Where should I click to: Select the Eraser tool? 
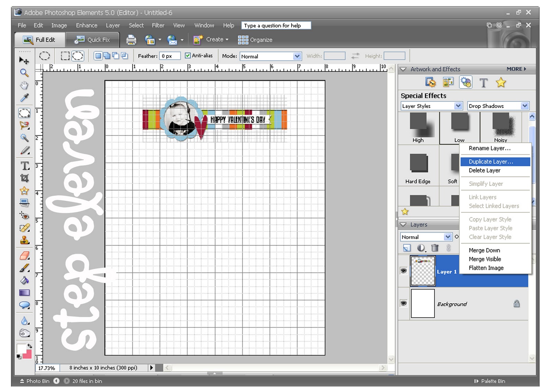point(24,256)
